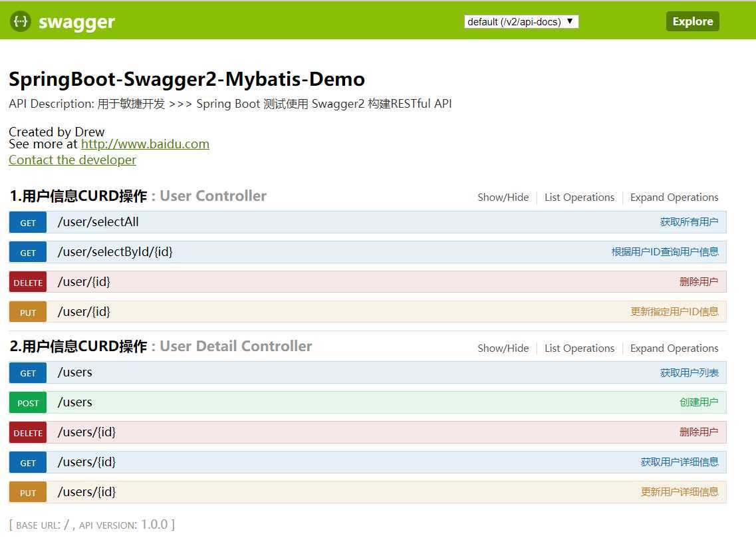Click the swagger title text
The height and width of the screenshot is (548, 756).
pyautogui.click(x=76, y=22)
